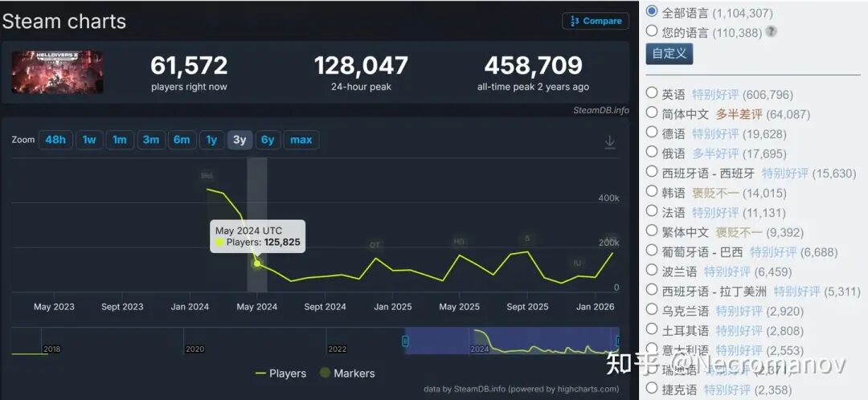Screen dimensions: 868x400
Task: Choose the 西班牙语 - 拉丁美洲 radio button
Action: coord(652,289)
